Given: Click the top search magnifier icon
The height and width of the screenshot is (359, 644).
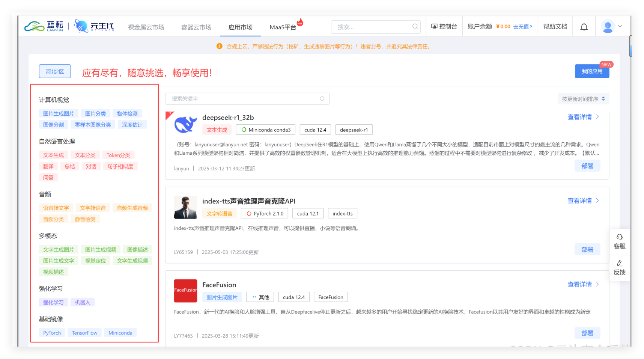Looking at the screenshot, I should (415, 26).
